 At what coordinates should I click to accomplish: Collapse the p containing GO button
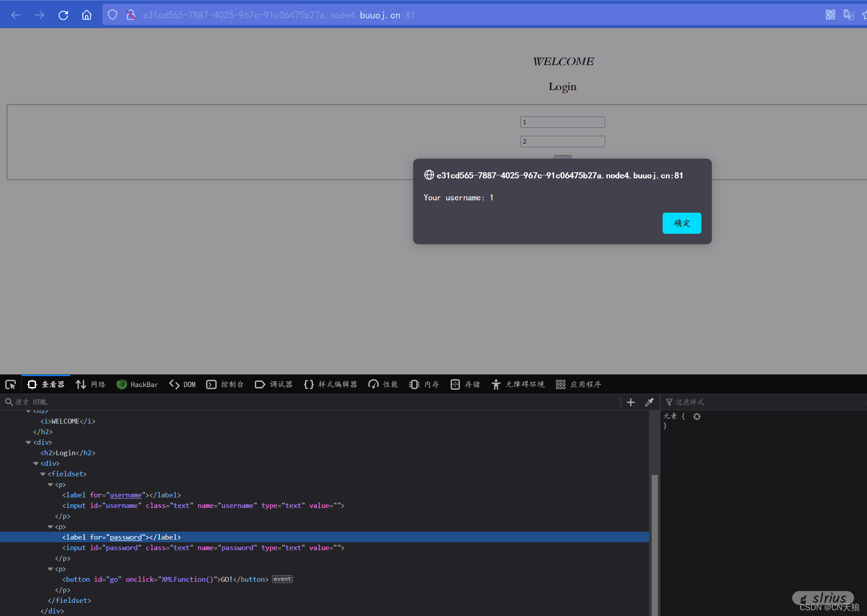coord(51,569)
